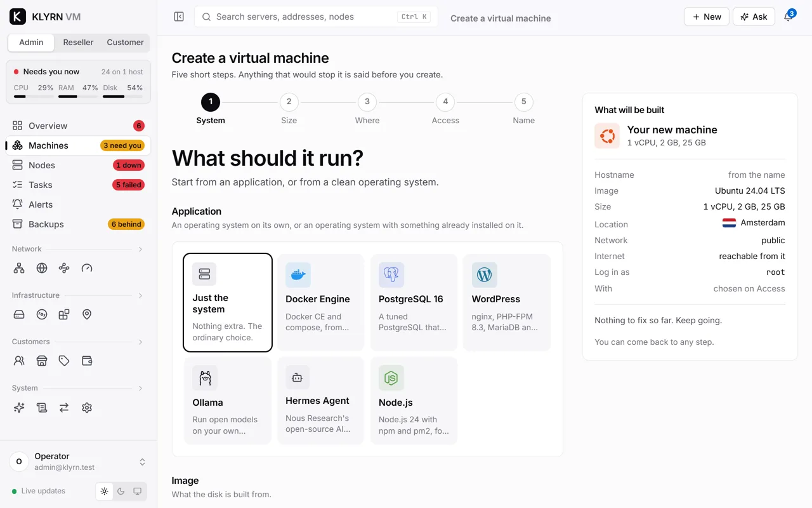Screen dimensions: 812x508
Task: Open the scroll log icon under System
Action: click(42, 408)
